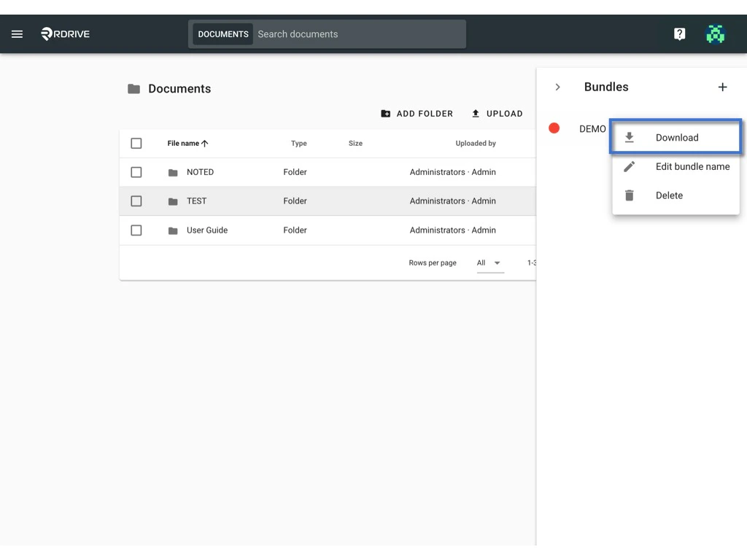Click the NOTED folder icon
The height and width of the screenshot is (560, 747).
pyautogui.click(x=173, y=172)
